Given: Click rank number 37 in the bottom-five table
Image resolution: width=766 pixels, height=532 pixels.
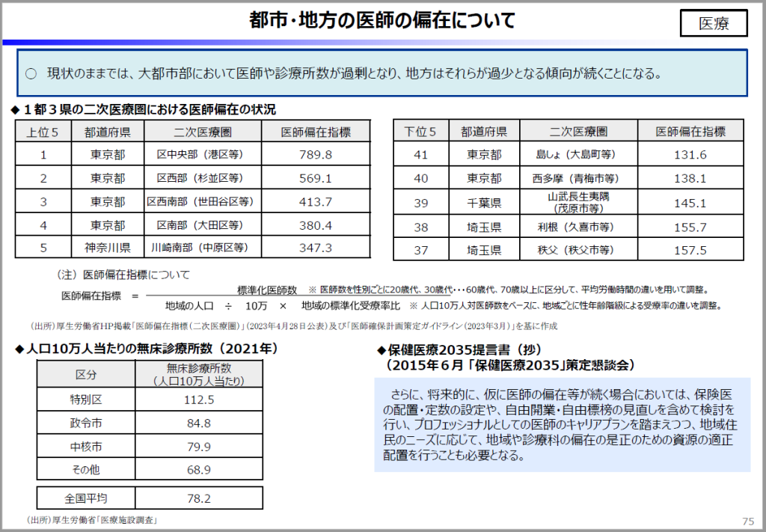Looking at the screenshot, I should point(420,250).
